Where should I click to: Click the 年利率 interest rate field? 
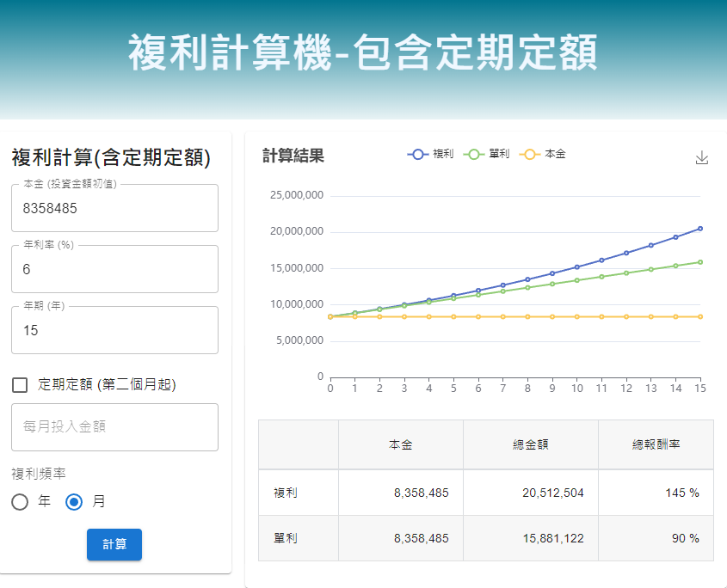pos(114,269)
